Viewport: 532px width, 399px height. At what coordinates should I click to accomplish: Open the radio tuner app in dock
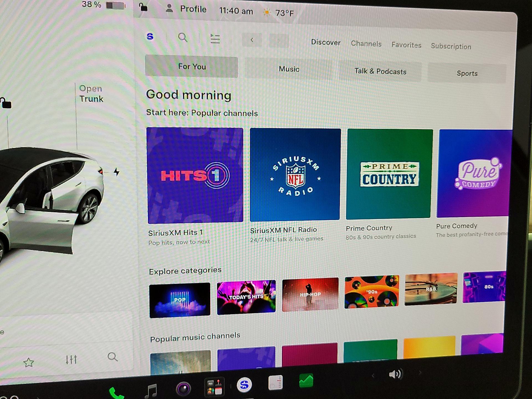point(275,383)
